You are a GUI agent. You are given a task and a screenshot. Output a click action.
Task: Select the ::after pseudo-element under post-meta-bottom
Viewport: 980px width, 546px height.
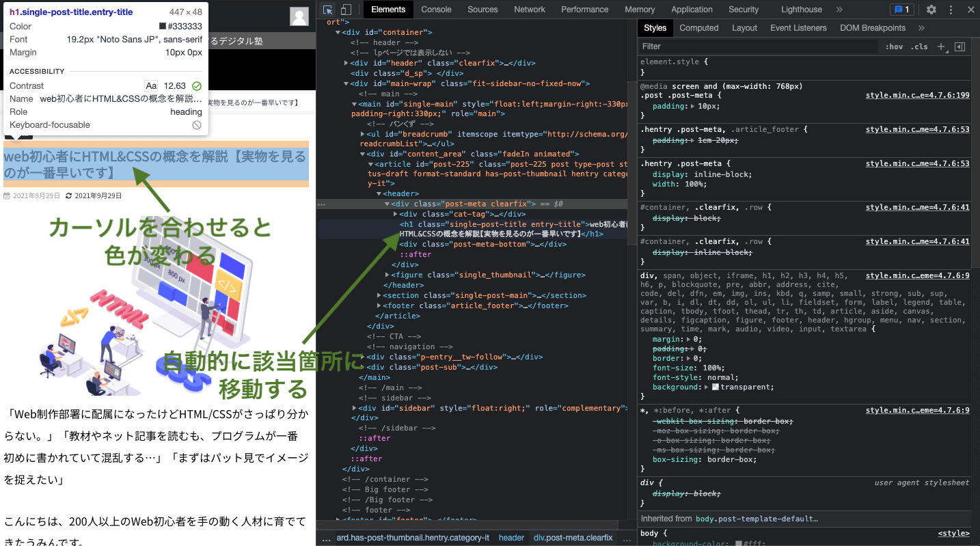tap(416, 254)
